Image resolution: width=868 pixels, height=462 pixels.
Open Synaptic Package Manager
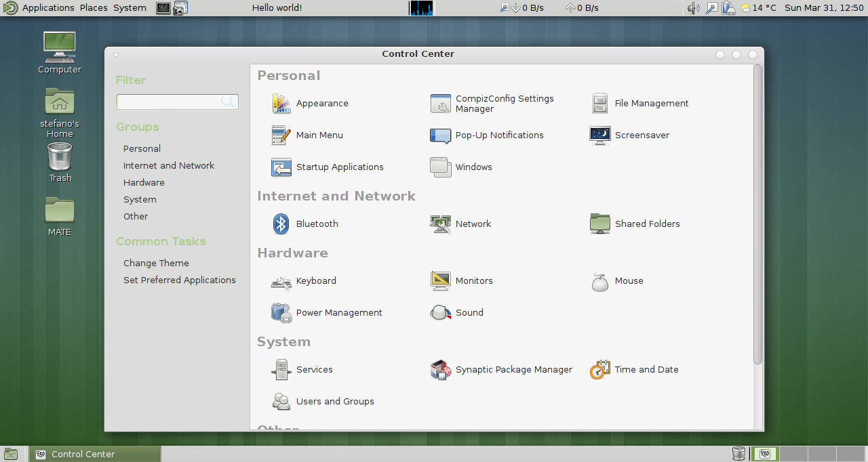coord(441,370)
